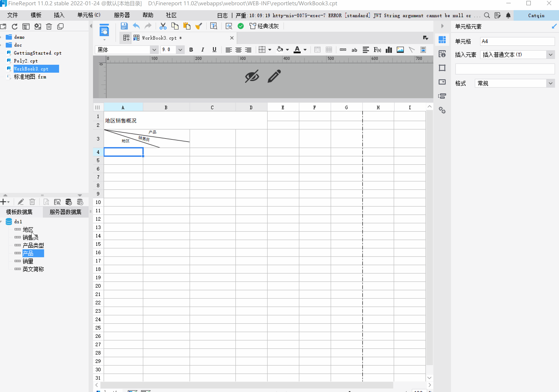The height and width of the screenshot is (392, 559).
Task: Click the insert image icon
Action: point(400,50)
